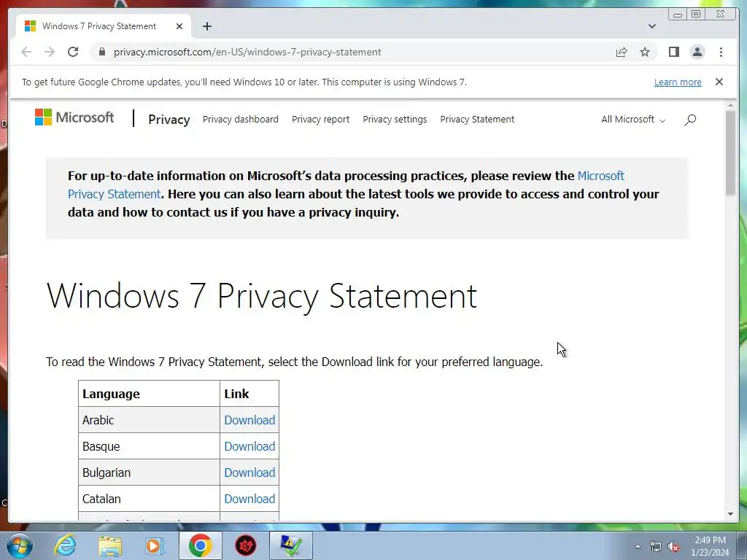The height and width of the screenshot is (560, 747).
Task: Open Privacy settings menu item
Action: [395, 120]
